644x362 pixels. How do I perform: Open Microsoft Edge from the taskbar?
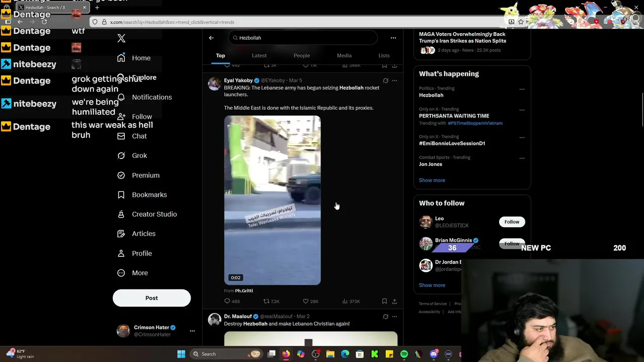point(345,354)
